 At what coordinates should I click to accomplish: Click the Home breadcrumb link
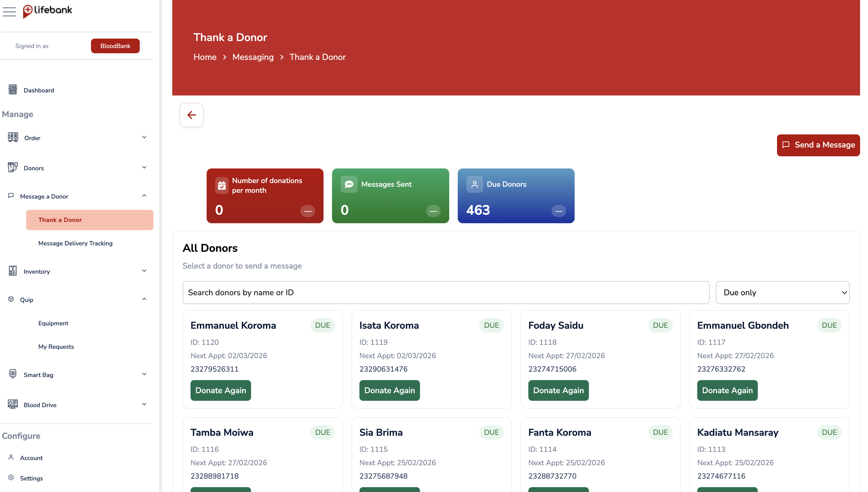[205, 57]
